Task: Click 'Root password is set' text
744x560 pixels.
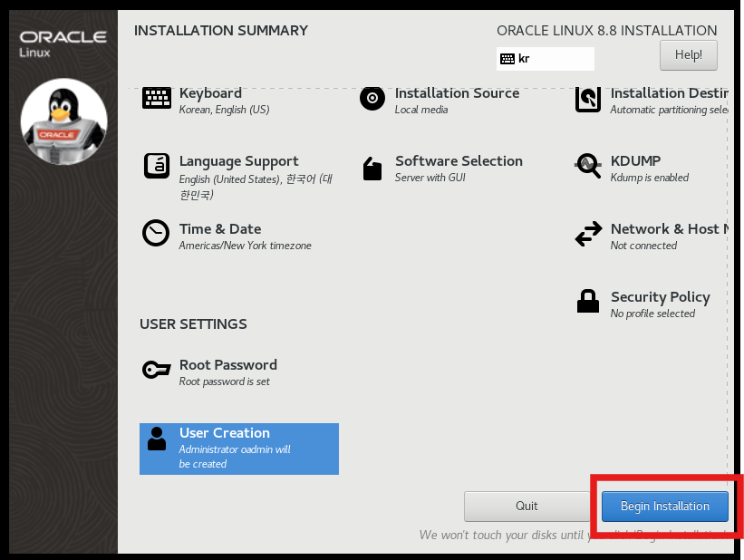Action: tap(224, 381)
